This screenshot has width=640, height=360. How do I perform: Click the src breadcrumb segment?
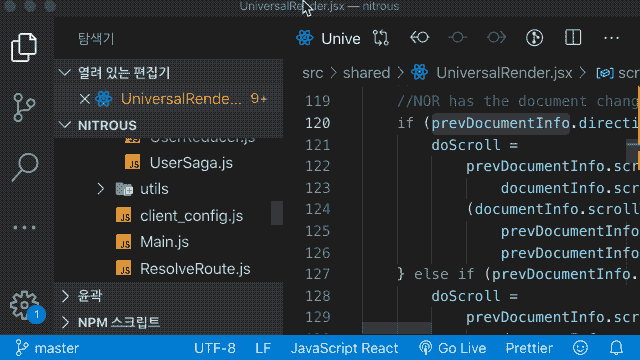(x=313, y=73)
